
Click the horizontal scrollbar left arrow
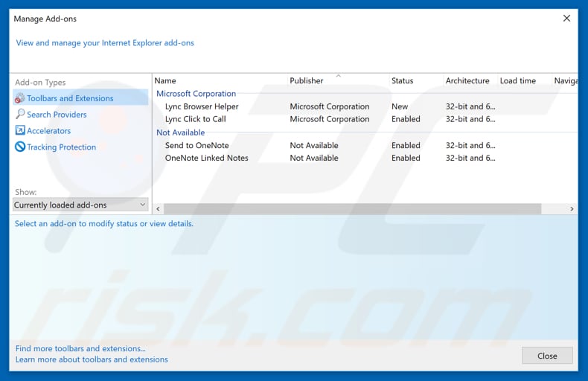point(158,209)
